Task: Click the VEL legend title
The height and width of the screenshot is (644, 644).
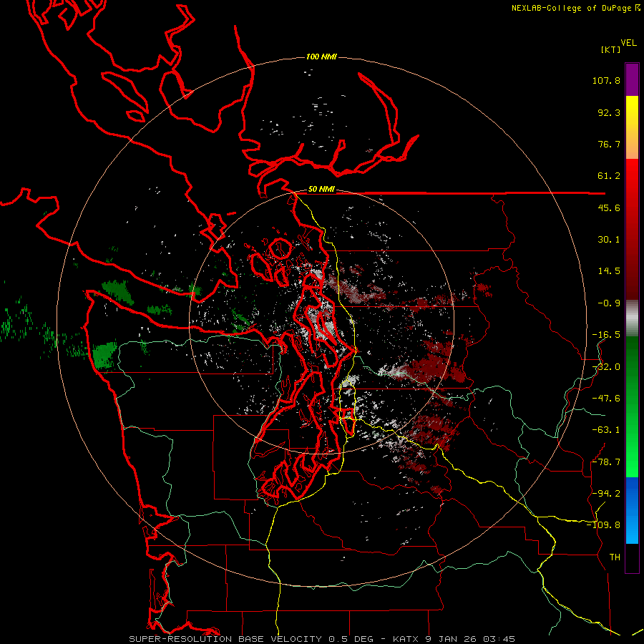Action: (628, 43)
